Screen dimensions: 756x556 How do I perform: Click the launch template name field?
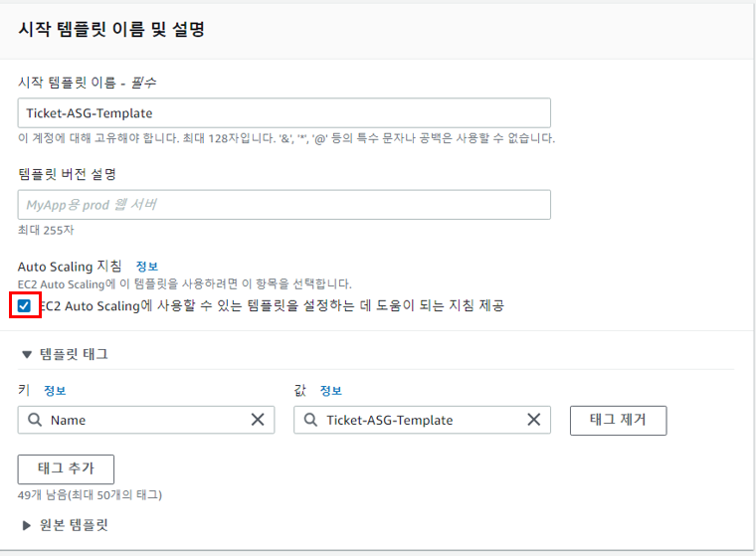point(283,112)
